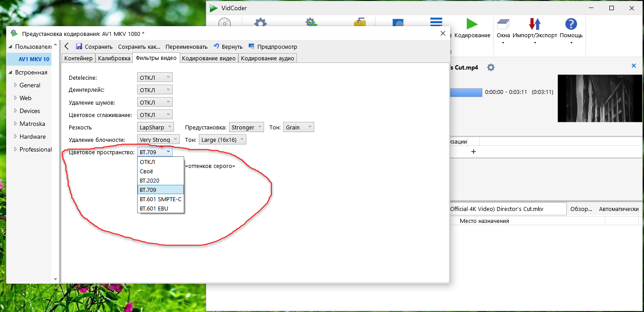The height and width of the screenshot is (312, 644).
Task: Click the queue lines icon in VidCoder toolbar
Action: click(436, 22)
